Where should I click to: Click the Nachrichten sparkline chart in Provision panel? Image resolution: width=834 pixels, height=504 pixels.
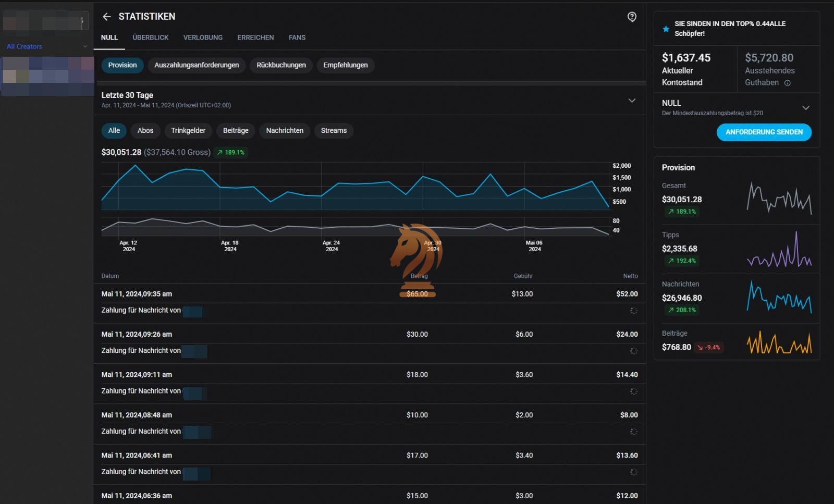pos(779,297)
